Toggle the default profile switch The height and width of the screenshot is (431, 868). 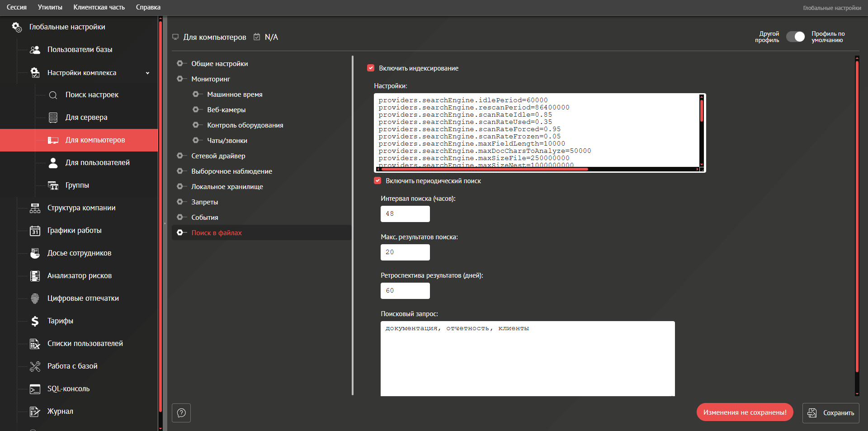pos(795,37)
